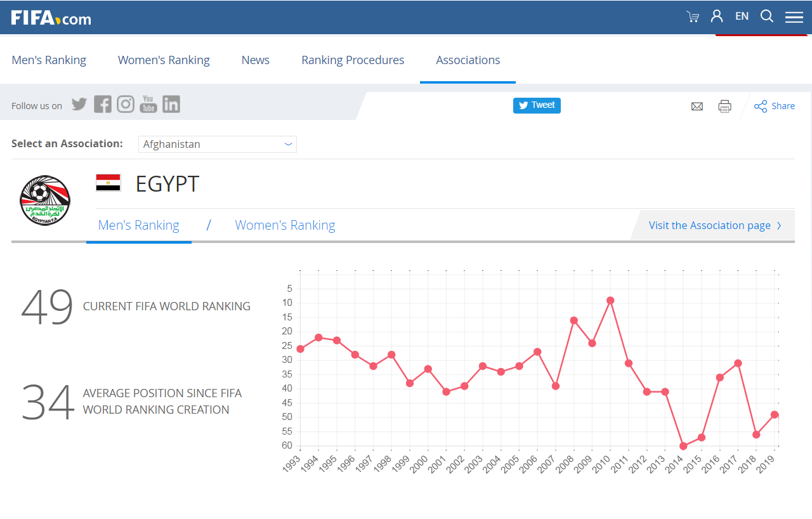
Task: Click the Egyptian FA crest logo
Action: pos(45,200)
